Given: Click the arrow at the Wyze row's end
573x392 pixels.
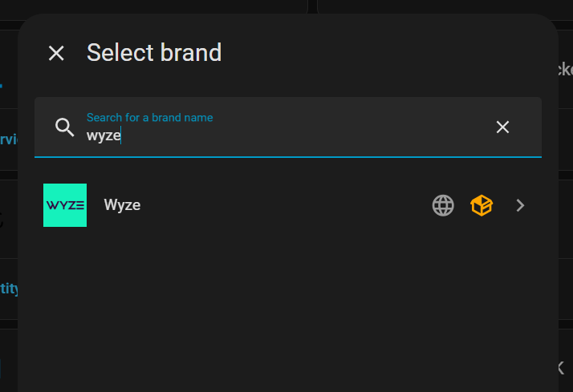Looking at the screenshot, I should click(521, 205).
